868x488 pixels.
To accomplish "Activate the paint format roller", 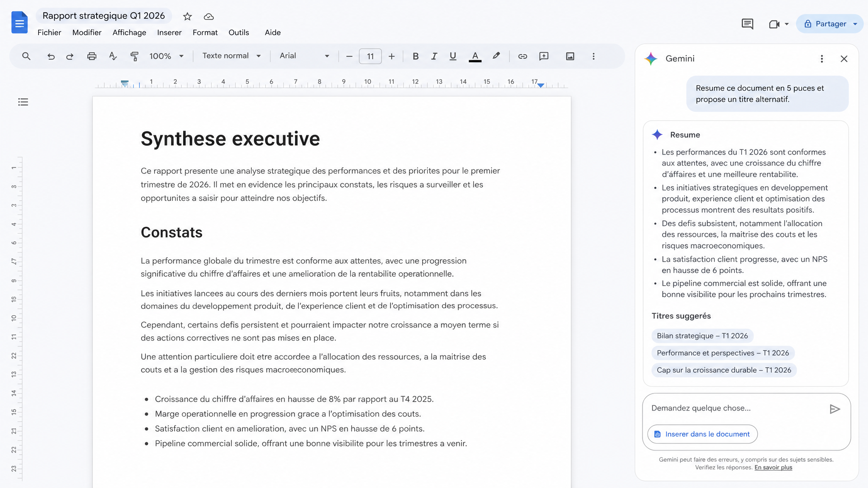I will (x=134, y=56).
